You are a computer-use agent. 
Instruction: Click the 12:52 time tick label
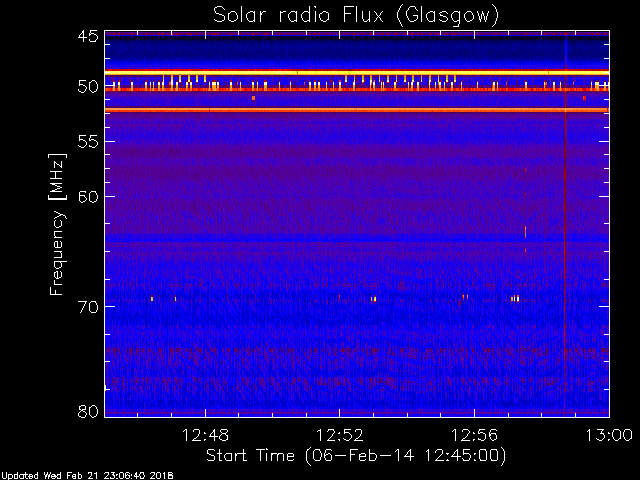tap(340, 435)
